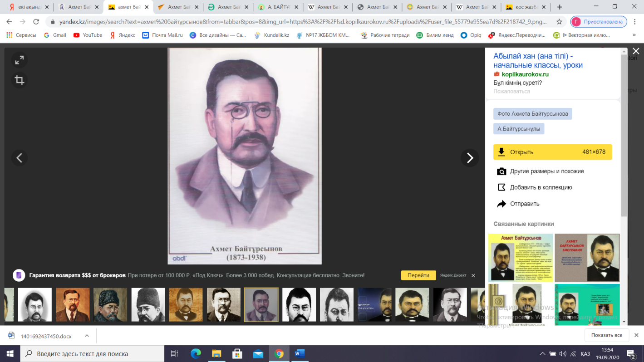
Task: Open the Gmail bookmark
Action: pyautogui.click(x=55, y=35)
